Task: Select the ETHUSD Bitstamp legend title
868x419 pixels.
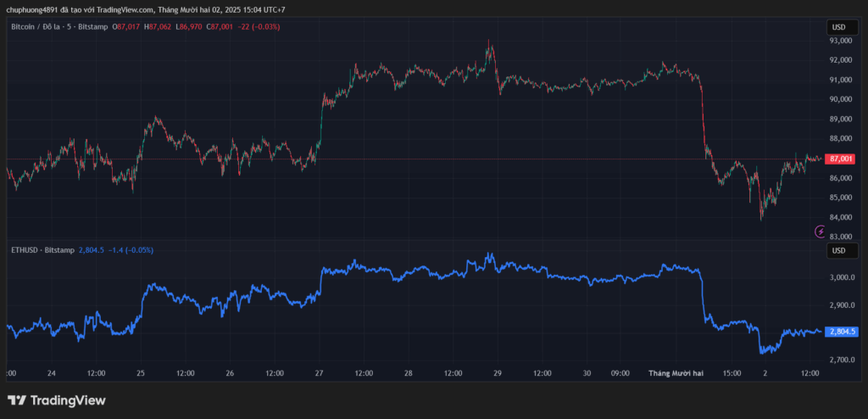Action: 42,250
